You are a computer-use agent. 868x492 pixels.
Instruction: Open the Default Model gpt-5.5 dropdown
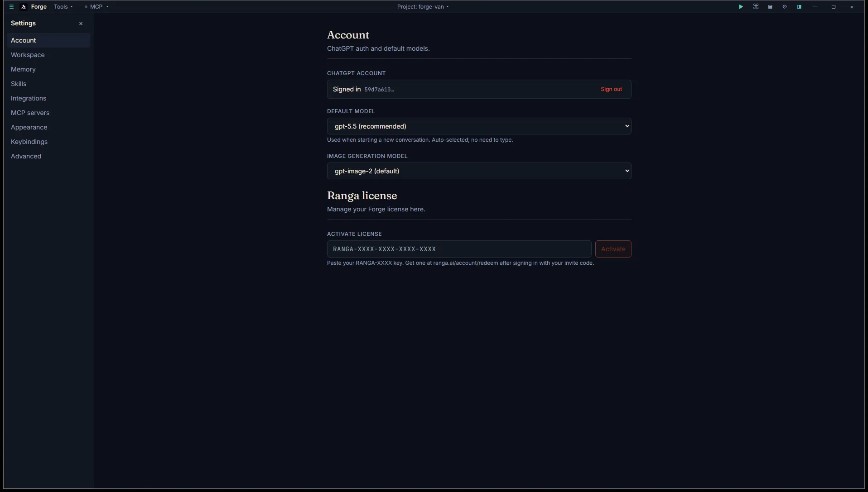click(479, 126)
